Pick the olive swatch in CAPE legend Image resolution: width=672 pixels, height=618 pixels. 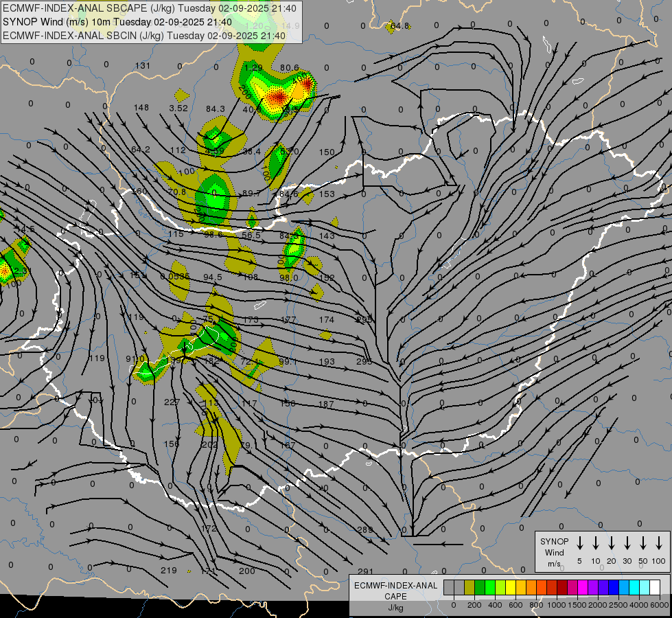[470, 587]
